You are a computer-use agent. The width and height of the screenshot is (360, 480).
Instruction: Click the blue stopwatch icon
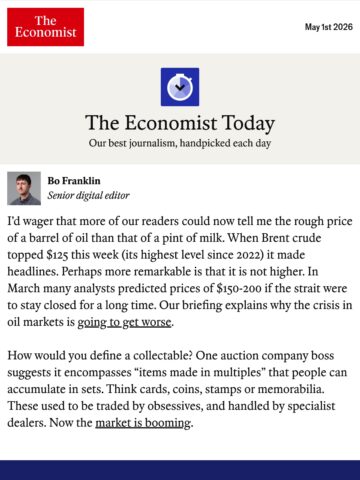(180, 87)
